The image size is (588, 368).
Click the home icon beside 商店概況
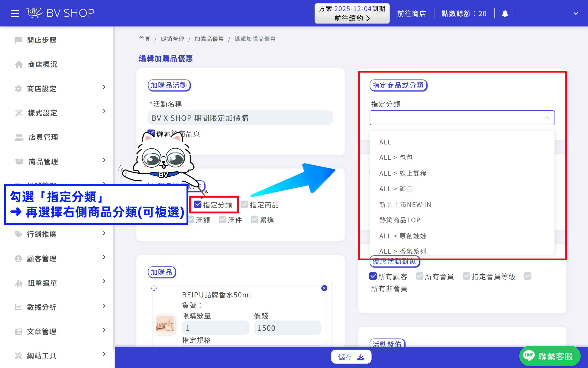click(x=19, y=64)
